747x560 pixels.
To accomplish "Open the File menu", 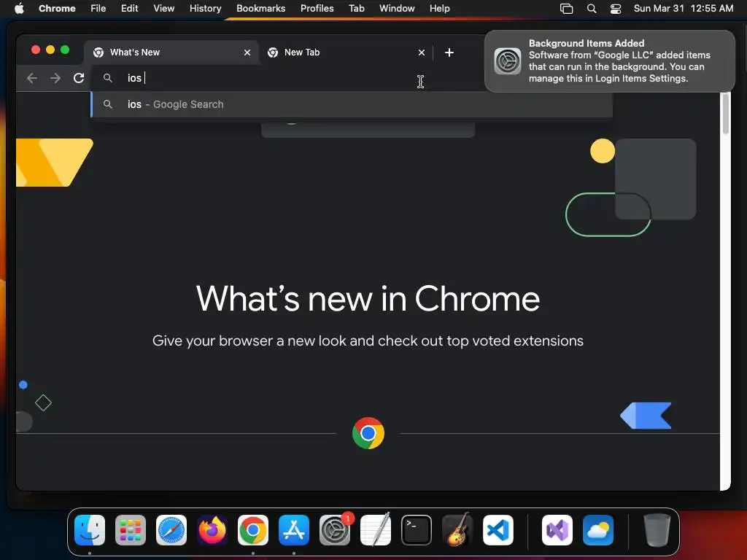I will tap(98, 9).
